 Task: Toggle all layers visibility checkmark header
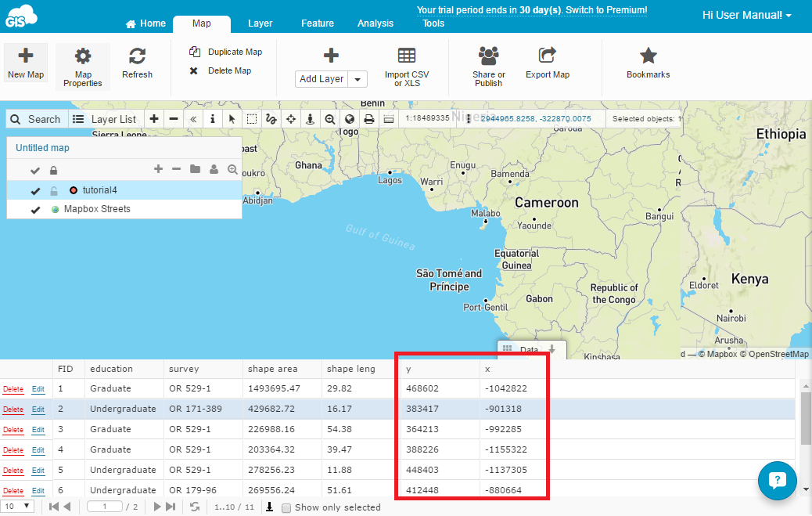35,170
